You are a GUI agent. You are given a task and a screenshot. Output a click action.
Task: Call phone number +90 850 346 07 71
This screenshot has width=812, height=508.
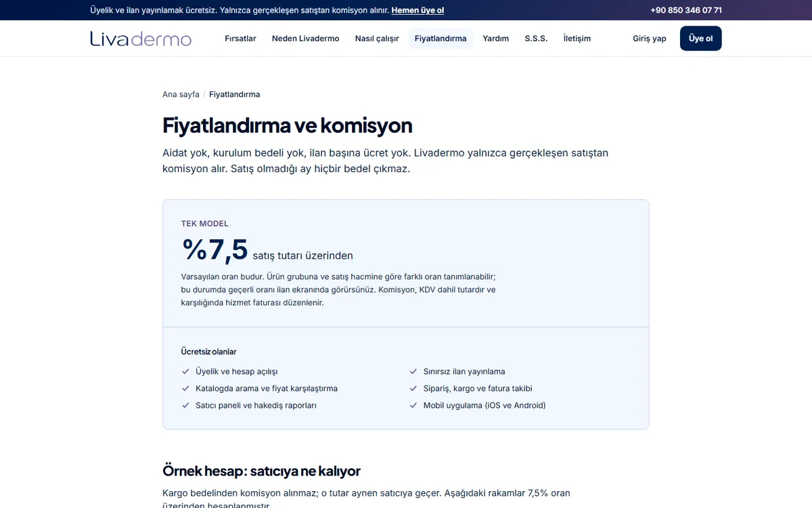pos(685,10)
